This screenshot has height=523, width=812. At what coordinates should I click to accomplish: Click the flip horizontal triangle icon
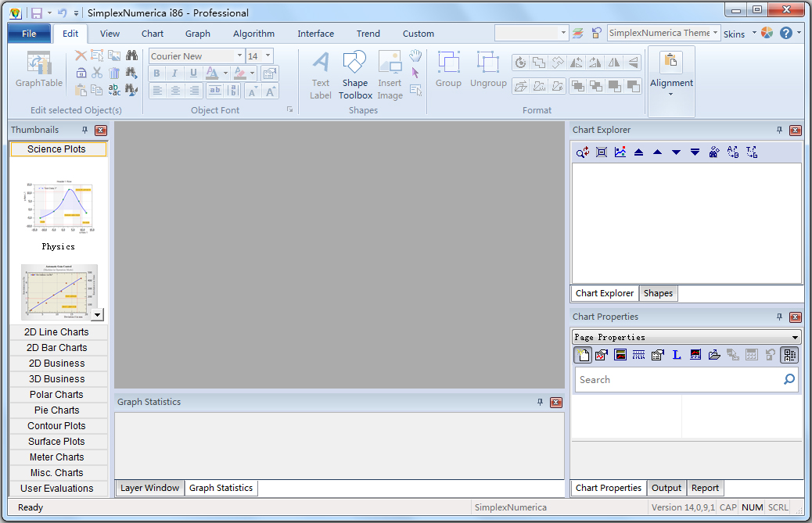tap(614, 63)
